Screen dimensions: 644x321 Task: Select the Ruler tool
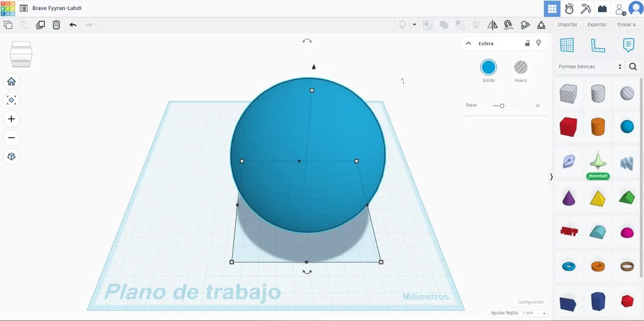[x=598, y=45]
